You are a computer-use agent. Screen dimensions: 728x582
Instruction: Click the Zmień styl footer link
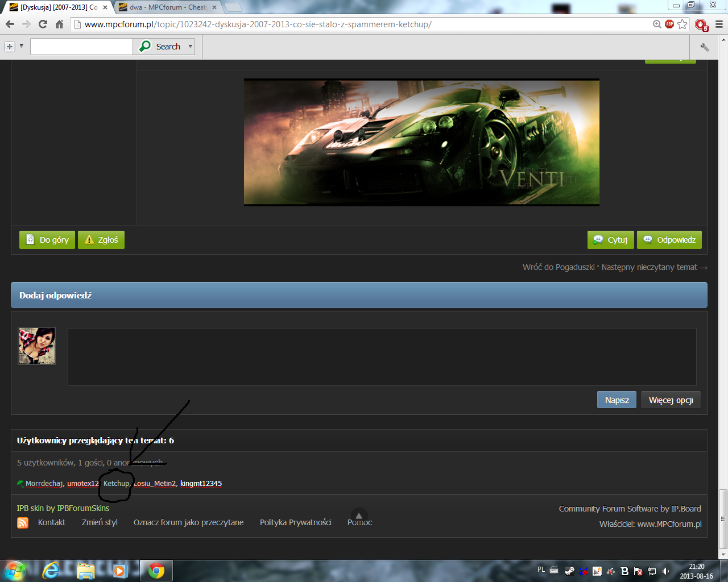click(100, 522)
